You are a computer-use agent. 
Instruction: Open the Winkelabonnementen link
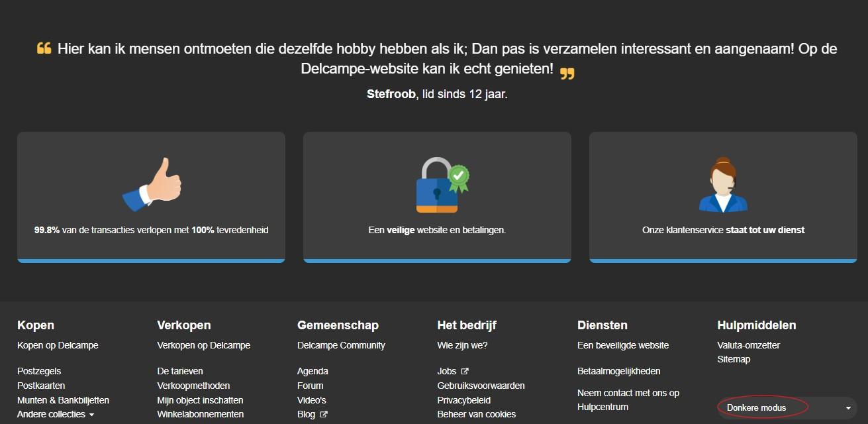point(201,414)
